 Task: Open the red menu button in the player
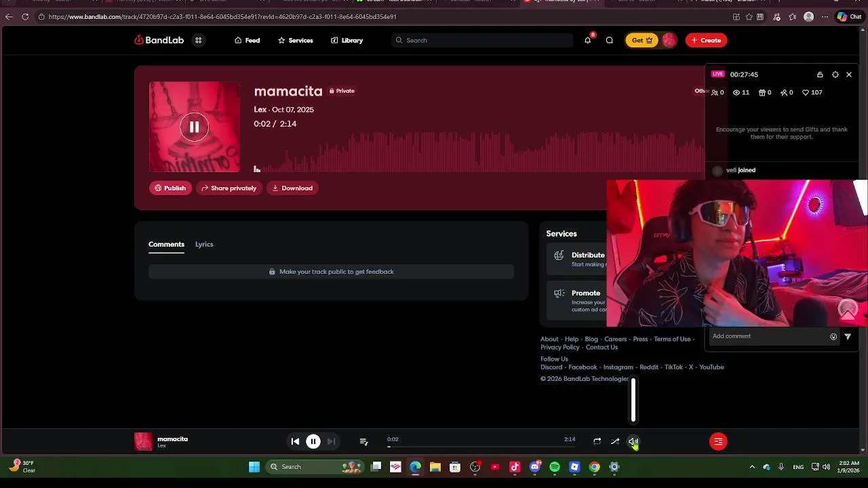click(x=718, y=441)
